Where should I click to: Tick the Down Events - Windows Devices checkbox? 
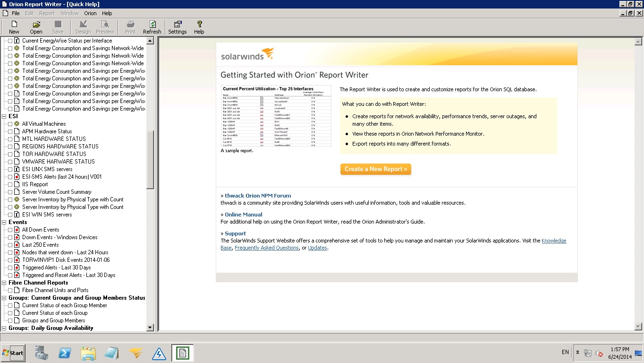click(10, 237)
